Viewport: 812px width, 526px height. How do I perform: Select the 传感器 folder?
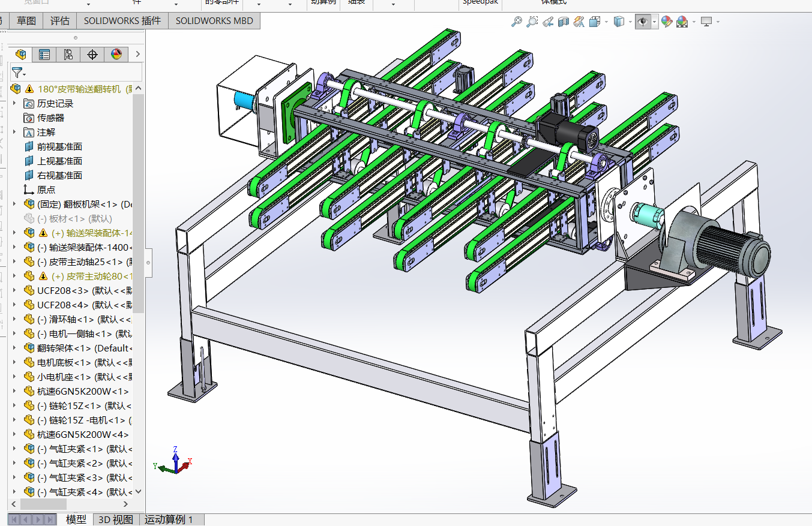click(x=50, y=118)
